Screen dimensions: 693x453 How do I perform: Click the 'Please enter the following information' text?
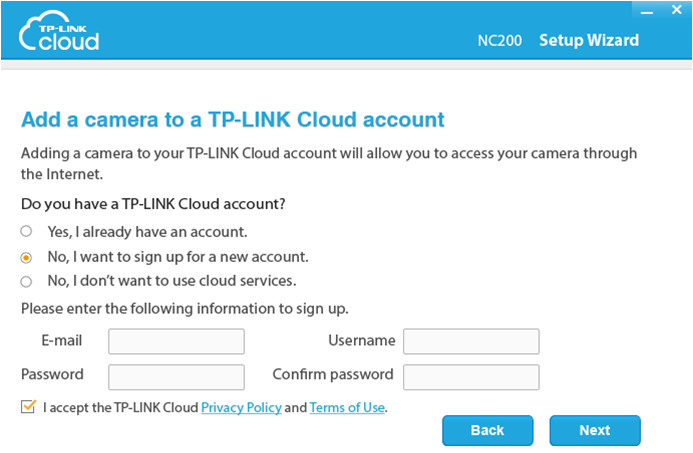pyautogui.click(x=184, y=308)
